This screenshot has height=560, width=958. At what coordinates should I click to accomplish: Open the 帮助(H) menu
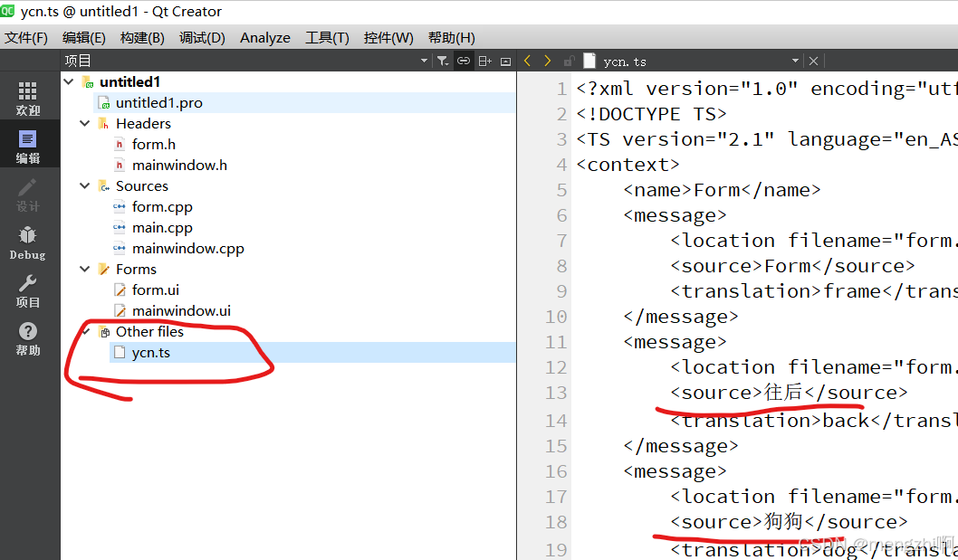[452, 38]
